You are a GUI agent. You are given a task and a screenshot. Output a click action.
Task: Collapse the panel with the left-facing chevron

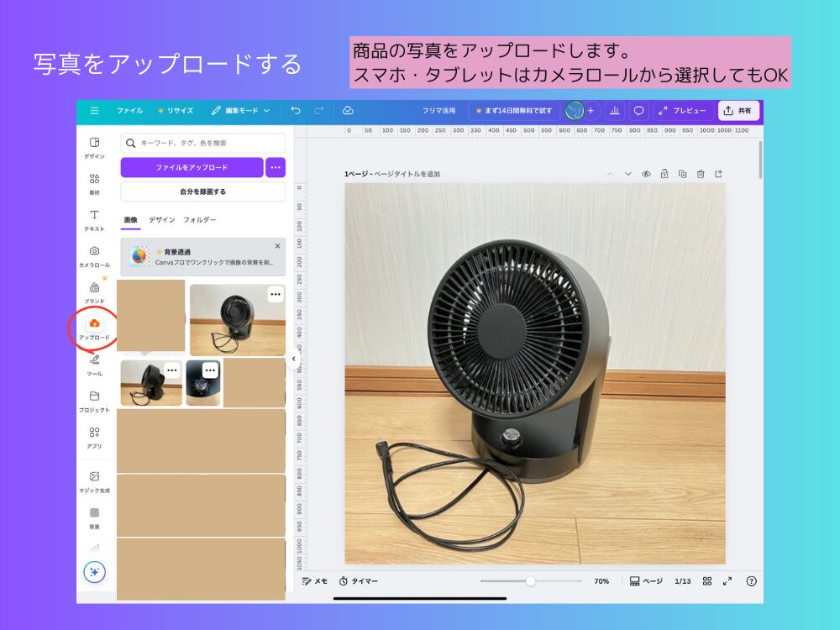click(292, 358)
